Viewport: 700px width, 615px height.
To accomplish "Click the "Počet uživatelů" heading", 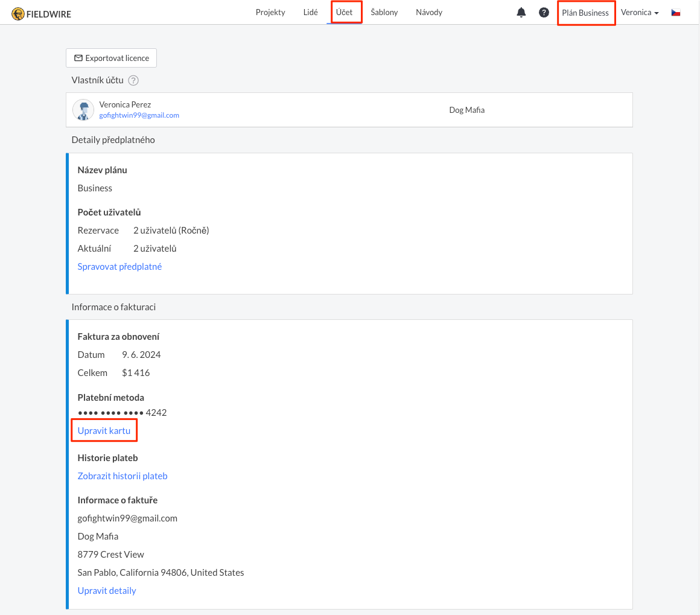I will 109,212.
